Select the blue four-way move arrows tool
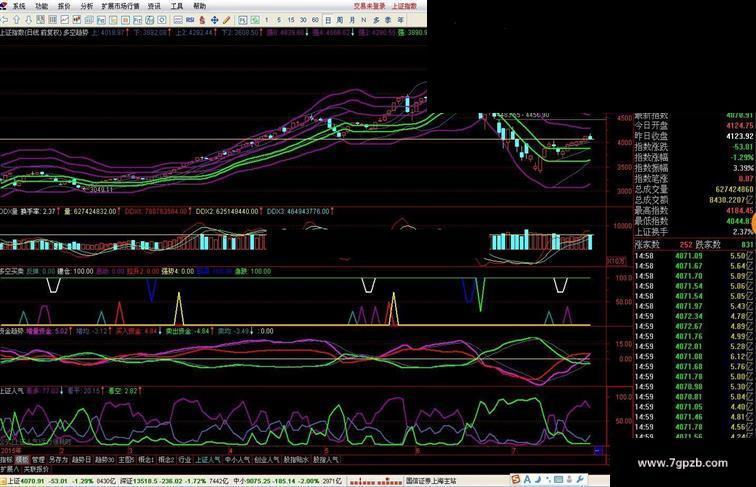Viewport: 756px width, 487px height. click(215, 20)
